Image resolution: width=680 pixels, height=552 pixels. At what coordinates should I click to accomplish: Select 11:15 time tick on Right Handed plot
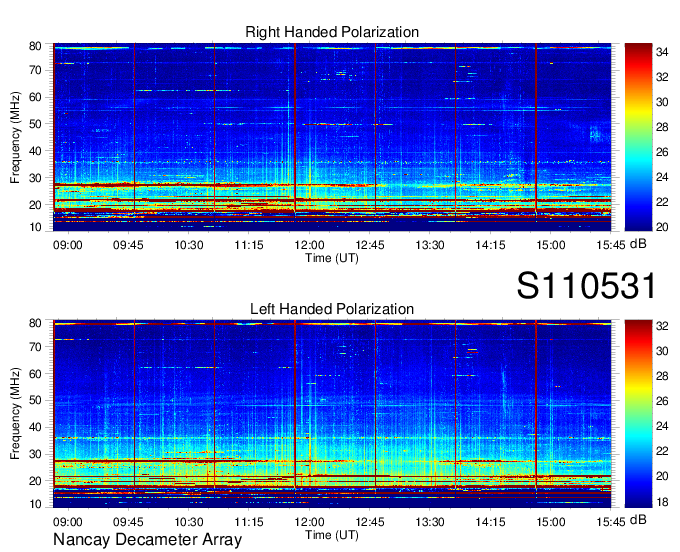249,245
